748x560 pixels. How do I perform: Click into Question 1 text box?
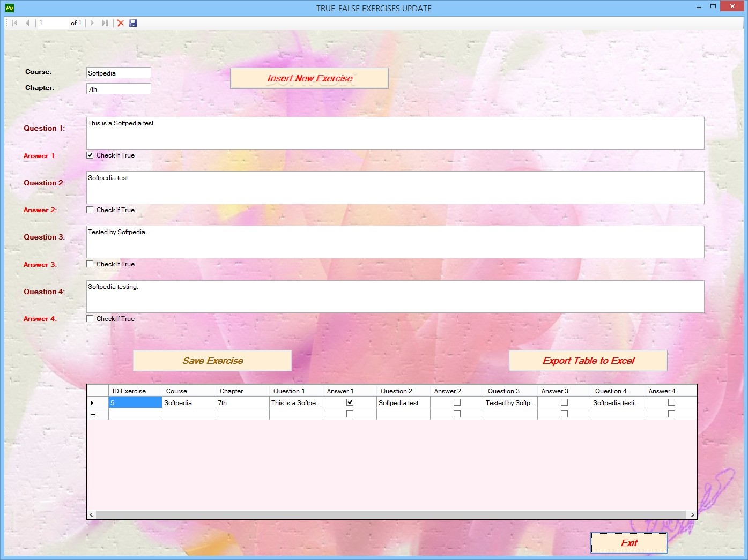395,133
